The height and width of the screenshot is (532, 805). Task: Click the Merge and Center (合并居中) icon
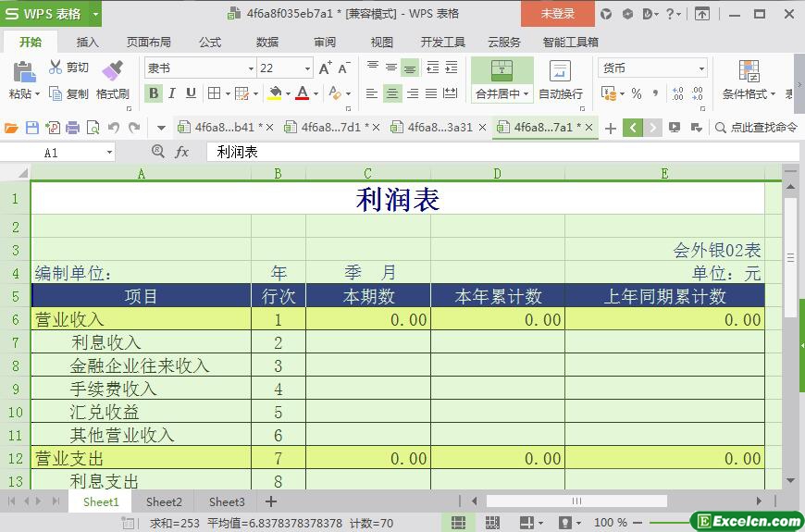coord(502,70)
